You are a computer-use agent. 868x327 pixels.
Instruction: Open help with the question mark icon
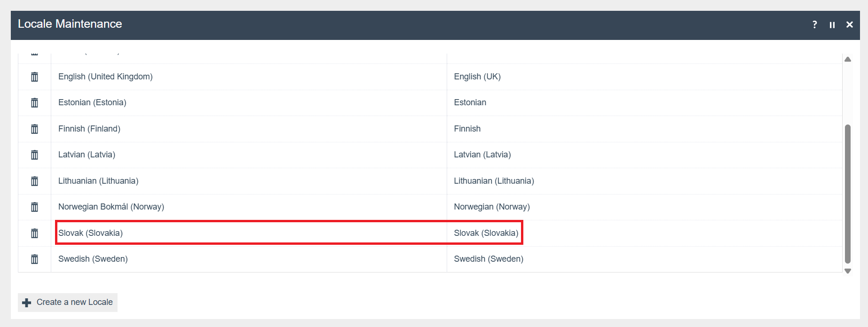pos(814,24)
